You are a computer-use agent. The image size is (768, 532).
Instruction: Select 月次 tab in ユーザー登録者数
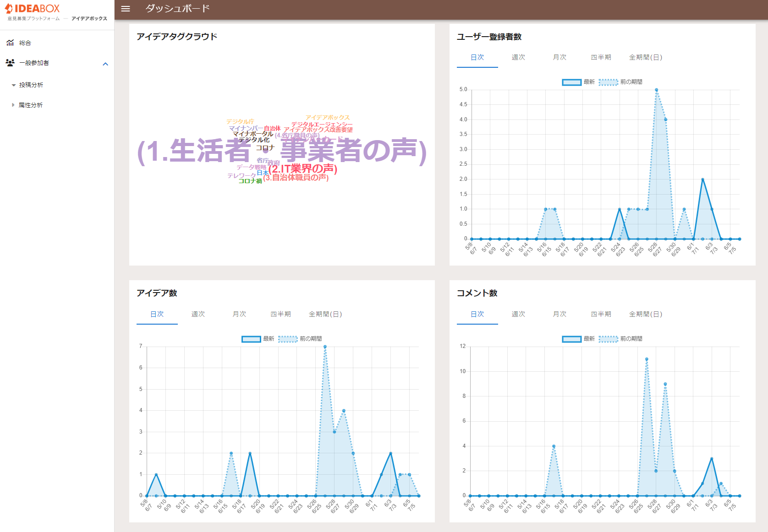(x=560, y=57)
